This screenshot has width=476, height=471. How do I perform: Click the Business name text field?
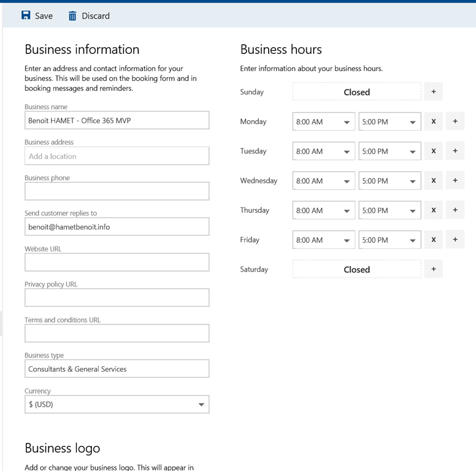pos(117,121)
